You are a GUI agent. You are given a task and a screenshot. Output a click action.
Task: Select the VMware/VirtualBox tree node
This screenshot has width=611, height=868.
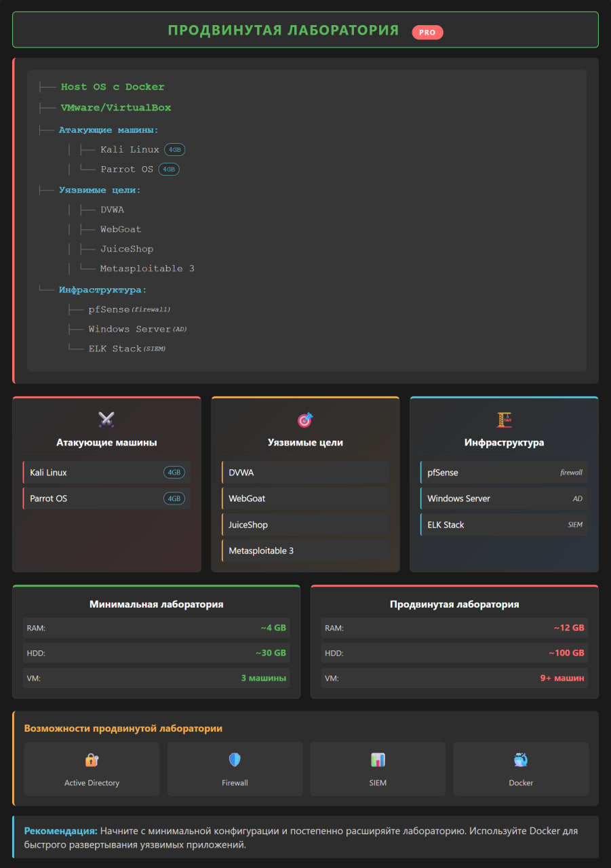116,108
